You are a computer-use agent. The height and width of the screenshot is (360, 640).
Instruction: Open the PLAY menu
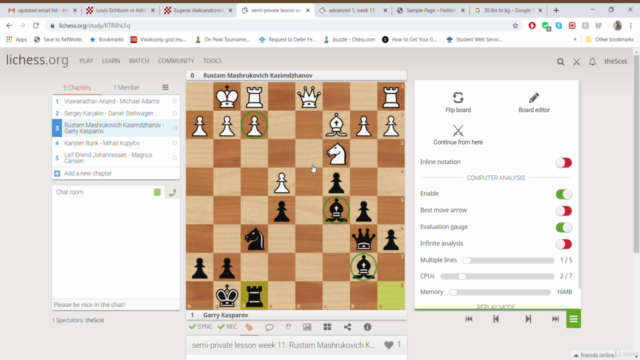pos(86,61)
